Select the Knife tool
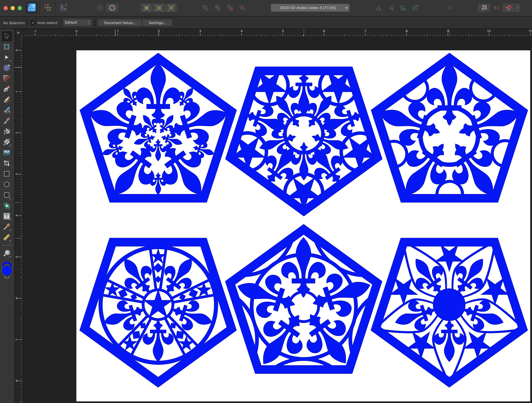Image resolution: width=532 pixels, height=403 pixels. 7,121
